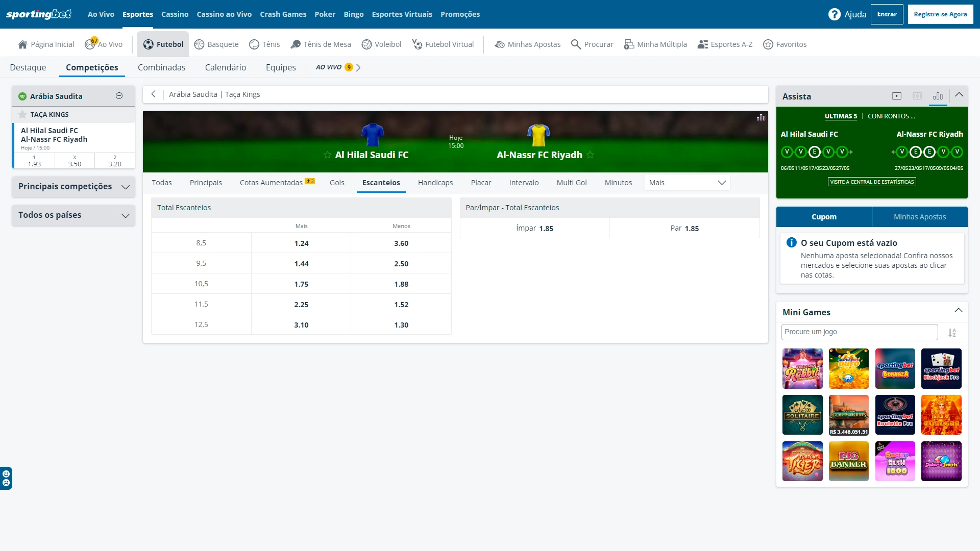Select odds 1.24 for Mais 8,5
The width and height of the screenshot is (980, 551).
click(x=301, y=243)
